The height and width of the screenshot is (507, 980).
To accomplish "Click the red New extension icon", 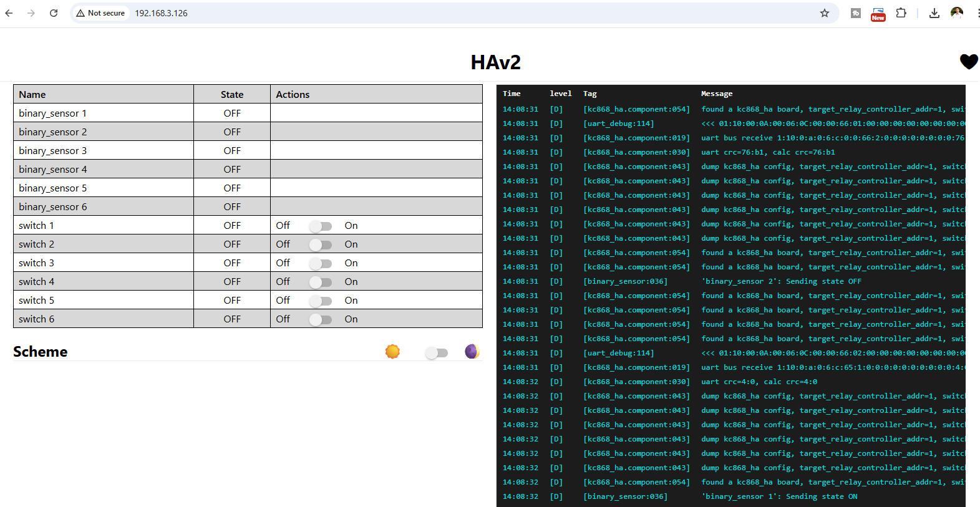I will click(x=878, y=14).
